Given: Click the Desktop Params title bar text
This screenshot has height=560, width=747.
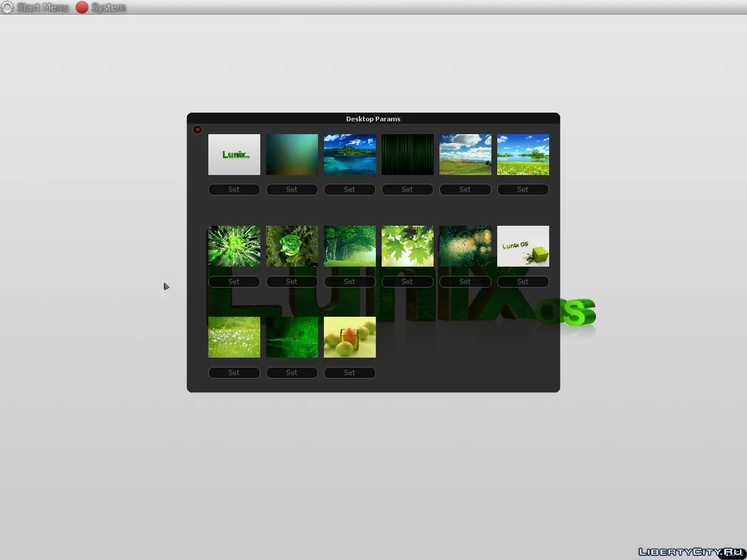Looking at the screenshot, I should tap(373, 119).
